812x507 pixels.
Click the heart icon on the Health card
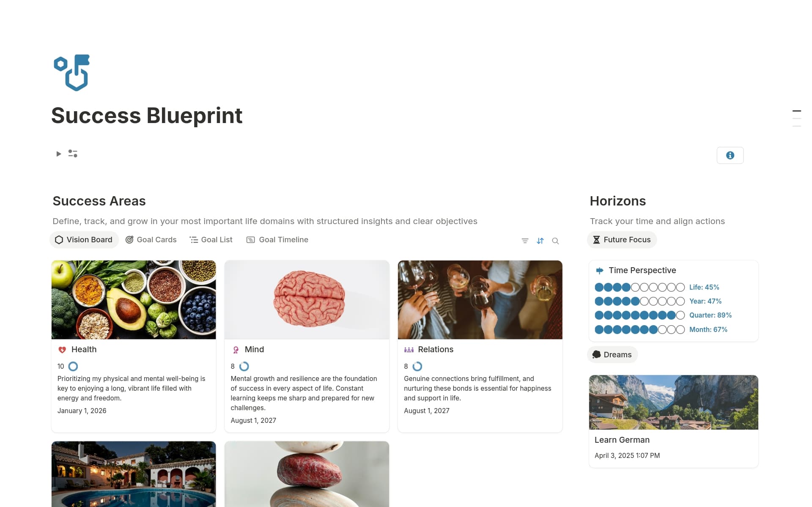62,349
